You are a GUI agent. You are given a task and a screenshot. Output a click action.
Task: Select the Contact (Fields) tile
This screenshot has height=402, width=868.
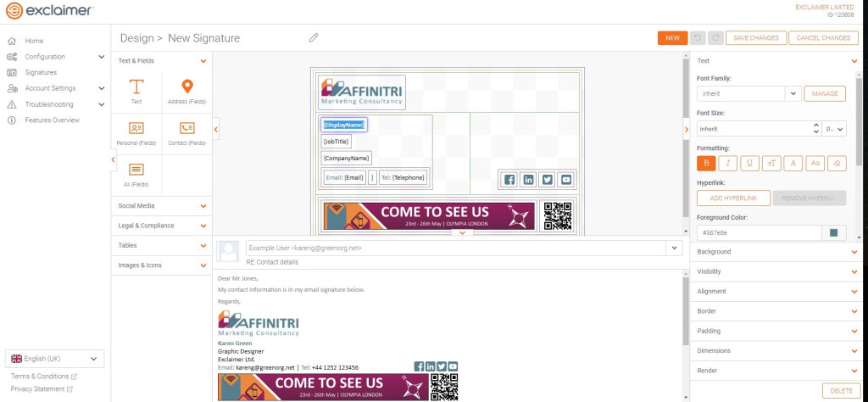point(187,133)
